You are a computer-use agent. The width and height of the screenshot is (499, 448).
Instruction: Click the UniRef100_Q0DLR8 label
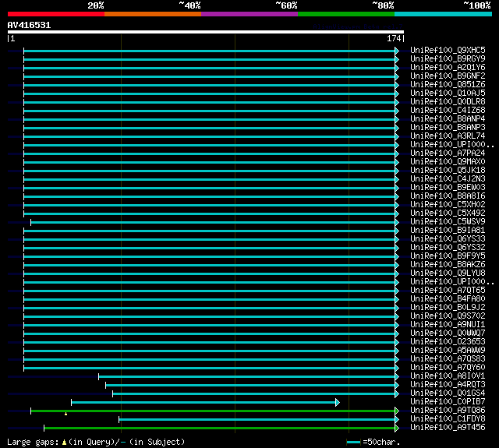448,102
